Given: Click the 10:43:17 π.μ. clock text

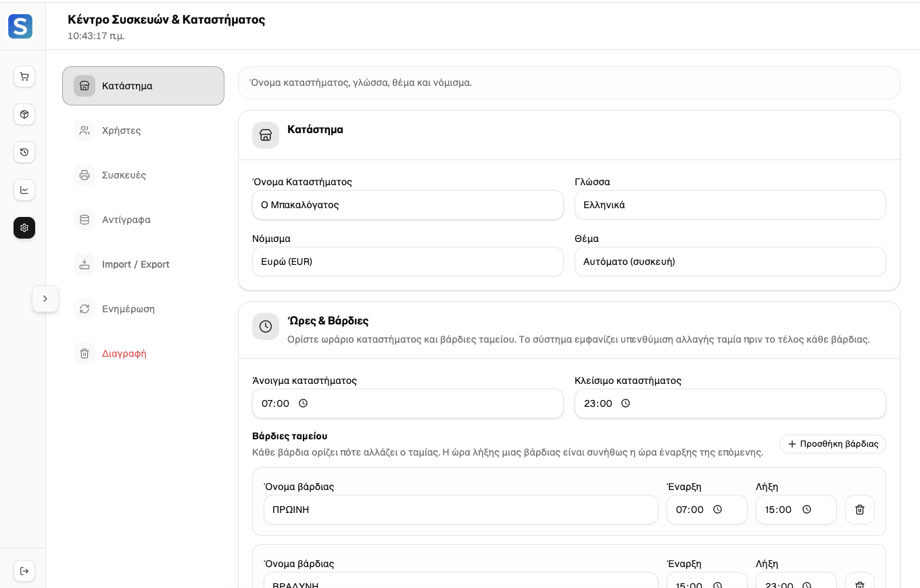Looking at the screenshot, I should pyautogui.click(x=96, y=36).
